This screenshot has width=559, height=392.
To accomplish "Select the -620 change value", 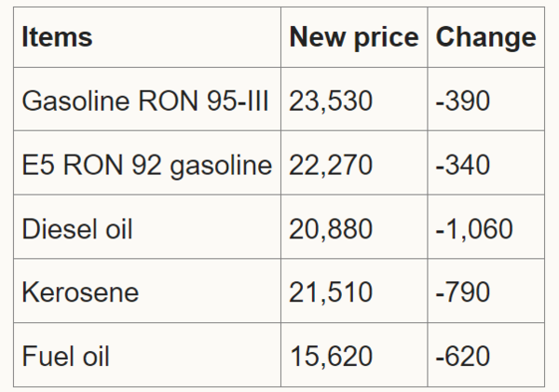I will pyautogui.click(x=463, y=356).
